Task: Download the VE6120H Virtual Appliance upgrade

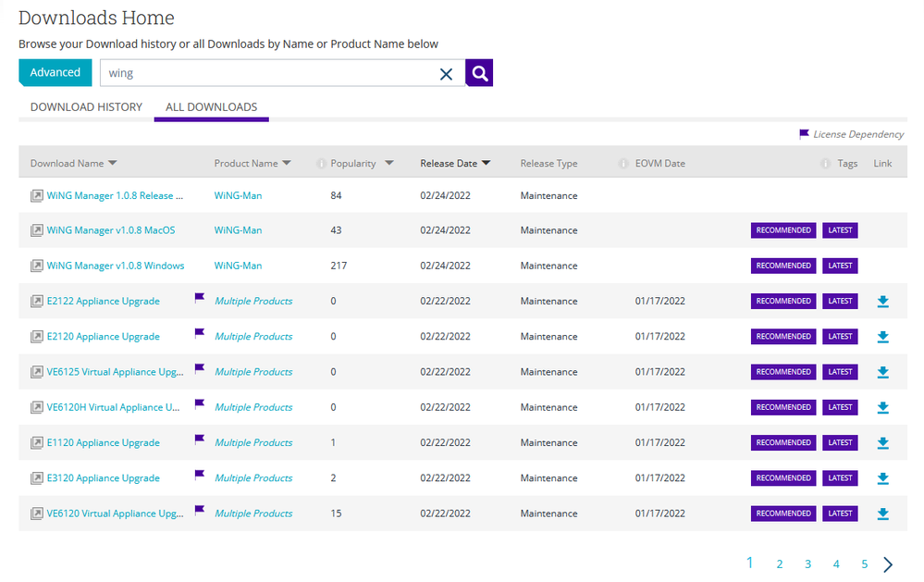Action: [x=882, y=407]
